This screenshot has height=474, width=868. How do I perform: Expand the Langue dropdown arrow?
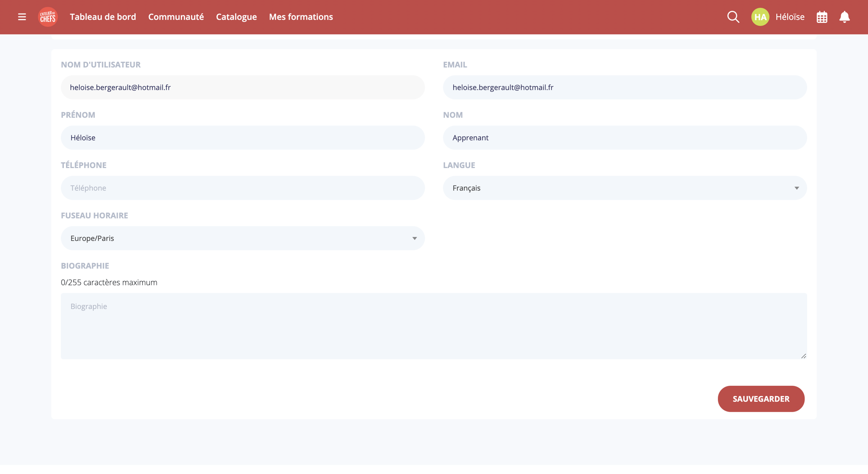(796, 188)
